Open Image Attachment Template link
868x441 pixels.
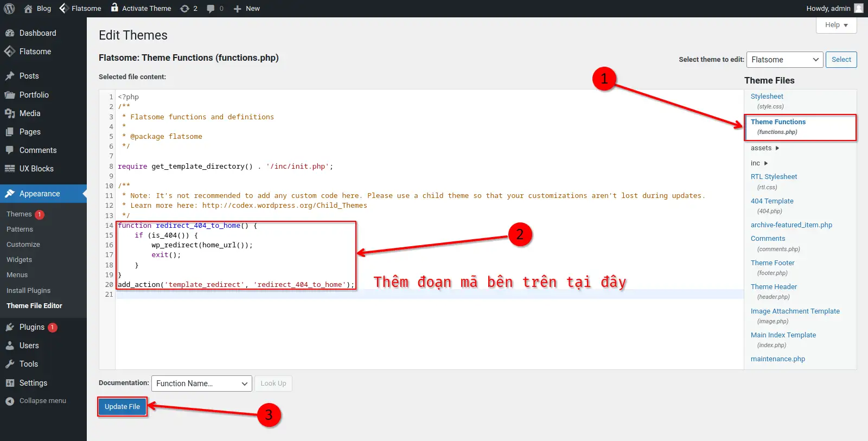tap(795, 311)
